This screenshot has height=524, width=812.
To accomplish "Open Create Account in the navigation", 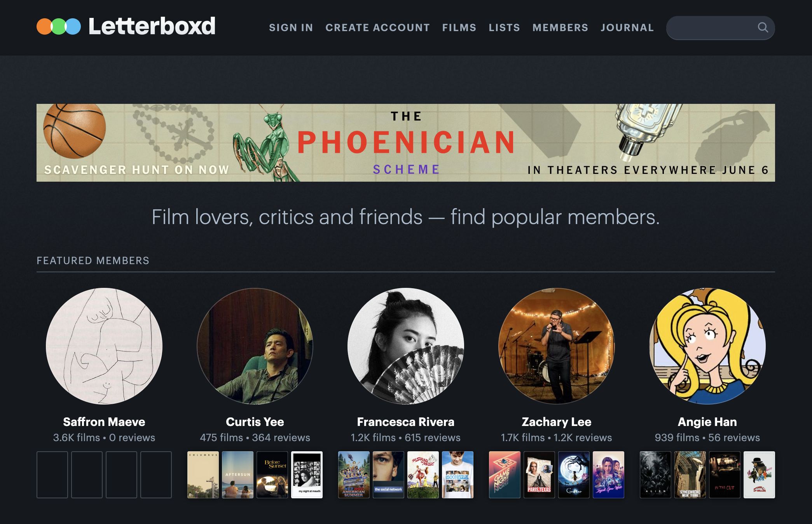I will coord(378,28).
